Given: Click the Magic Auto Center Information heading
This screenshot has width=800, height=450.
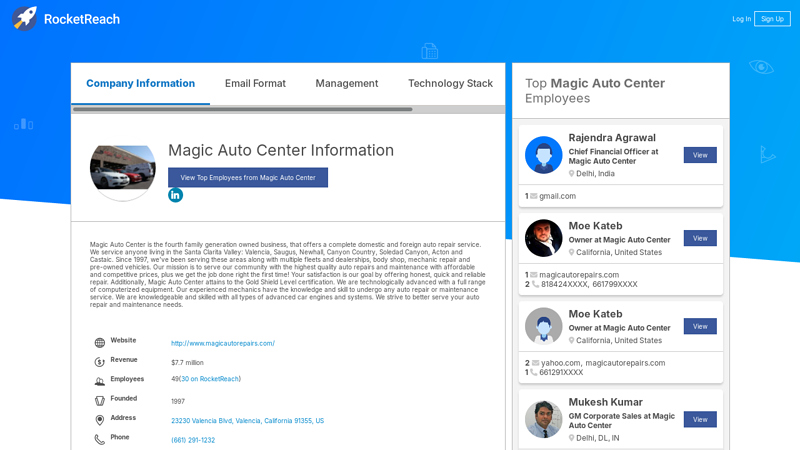Looking at the screenshot, I should pyautogui.click(x=281, y=151).
